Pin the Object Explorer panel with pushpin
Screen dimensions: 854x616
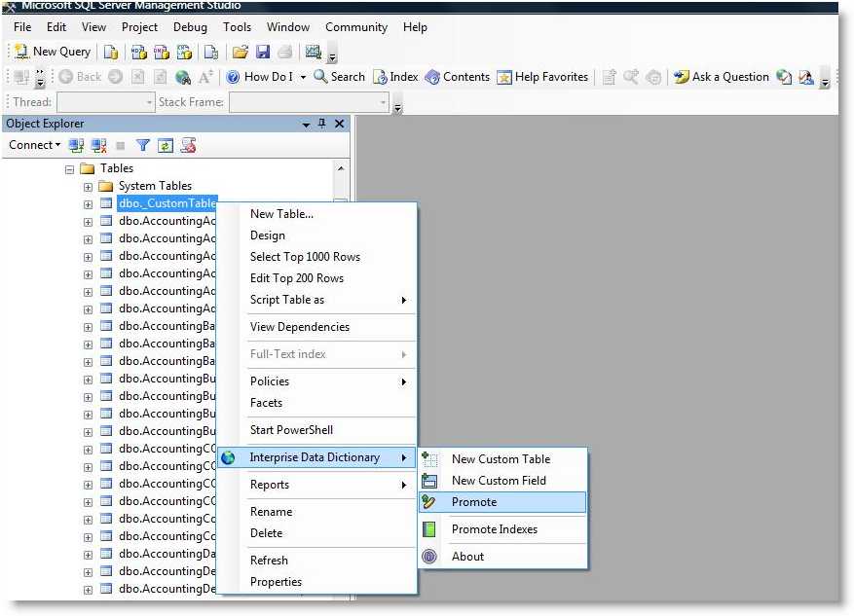point(322,124)
